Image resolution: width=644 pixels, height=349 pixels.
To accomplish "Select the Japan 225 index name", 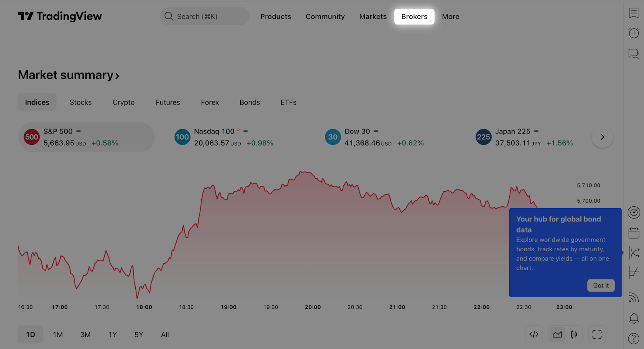I will (x=513, y=131).
